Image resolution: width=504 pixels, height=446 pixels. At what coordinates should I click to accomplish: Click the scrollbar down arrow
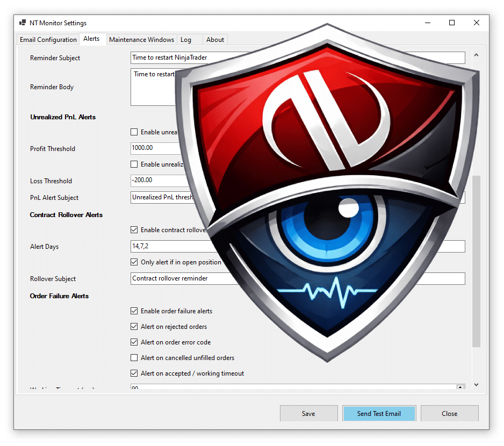click(476, 385)
